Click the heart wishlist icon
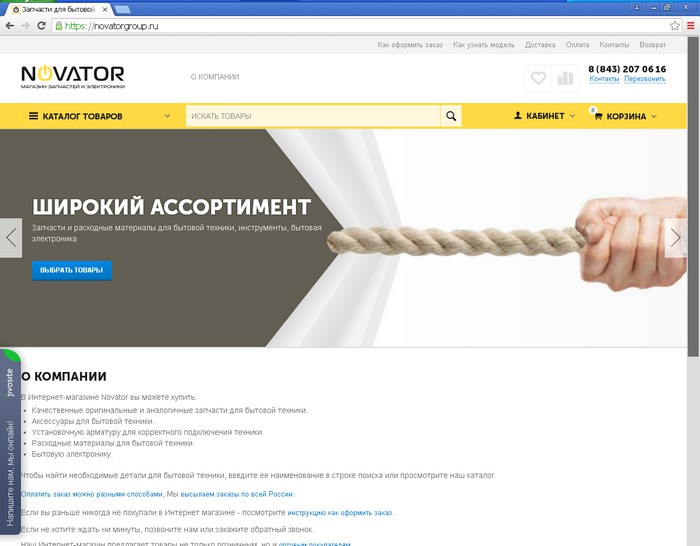 (538, 78)
